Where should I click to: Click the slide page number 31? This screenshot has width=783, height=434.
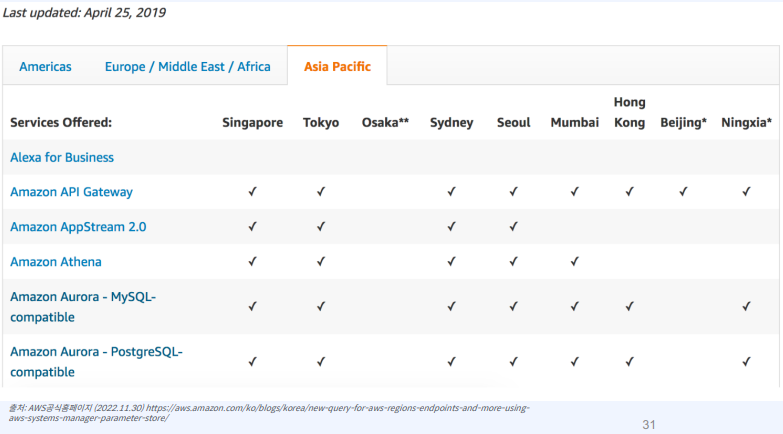[649, 425]
